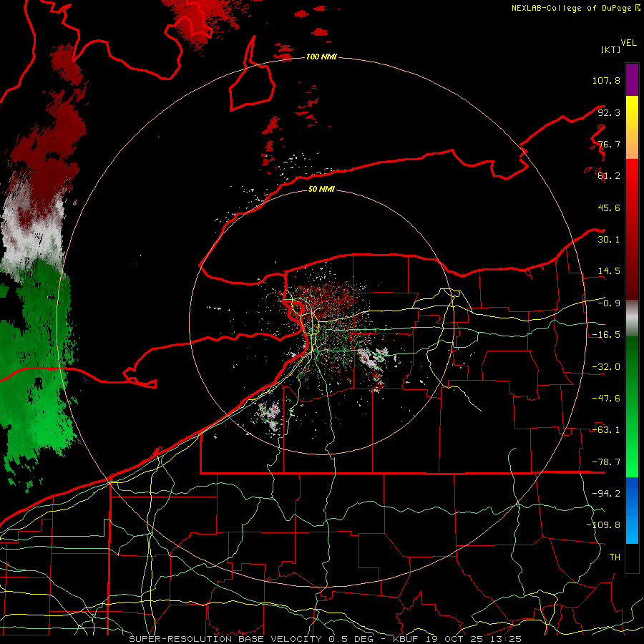
Task: Click the -94.2 velocity scale value
Action: point(606,494)
